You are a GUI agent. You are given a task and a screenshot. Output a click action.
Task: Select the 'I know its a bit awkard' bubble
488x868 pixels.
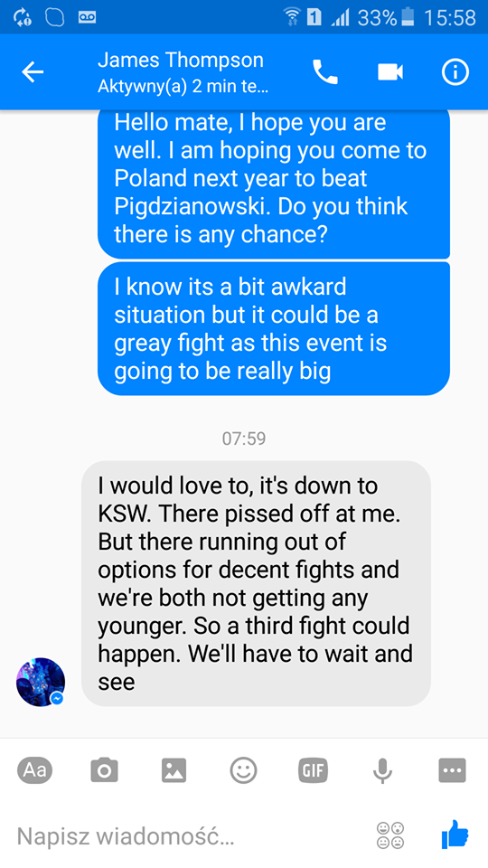click(x=274, y=329)
